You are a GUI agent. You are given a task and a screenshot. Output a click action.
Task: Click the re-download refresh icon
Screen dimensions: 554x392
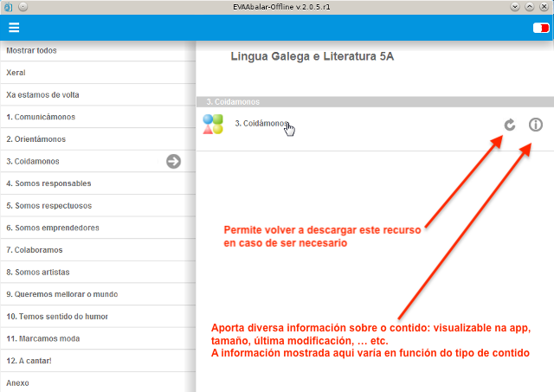point(510,125)
